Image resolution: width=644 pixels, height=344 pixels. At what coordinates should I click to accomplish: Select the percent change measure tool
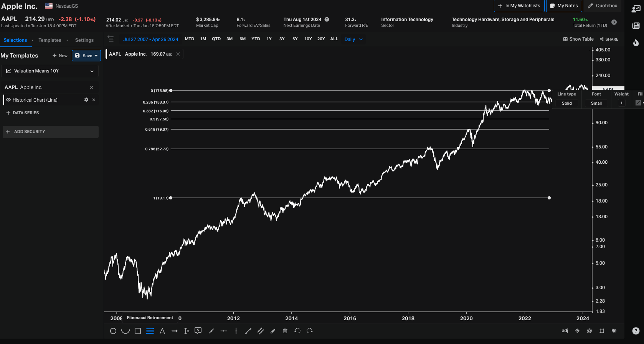[187, 331]
